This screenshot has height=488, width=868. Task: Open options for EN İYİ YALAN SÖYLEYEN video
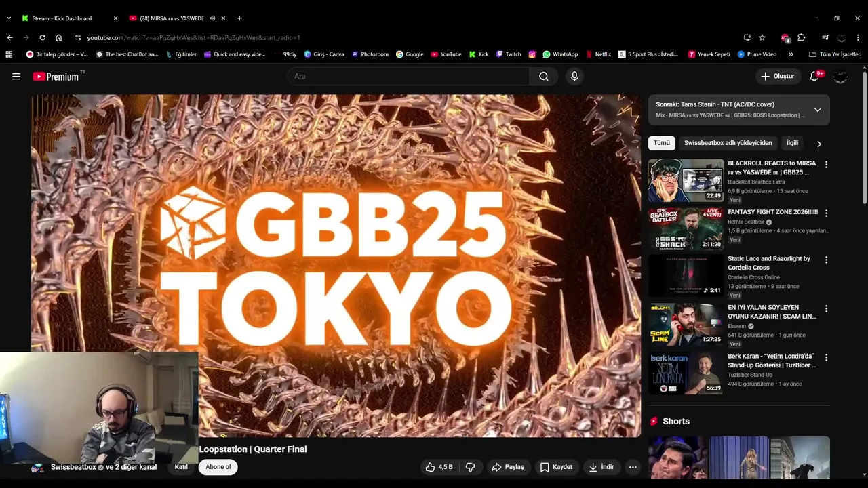826,308
